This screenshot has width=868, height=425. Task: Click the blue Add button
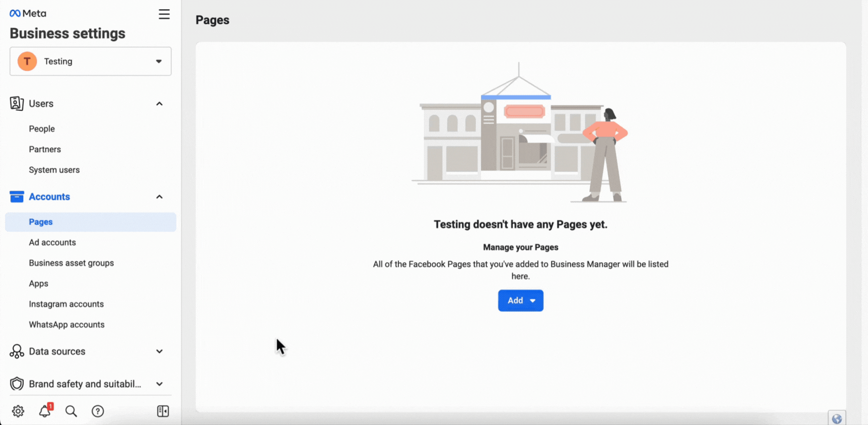coord(521,300)
